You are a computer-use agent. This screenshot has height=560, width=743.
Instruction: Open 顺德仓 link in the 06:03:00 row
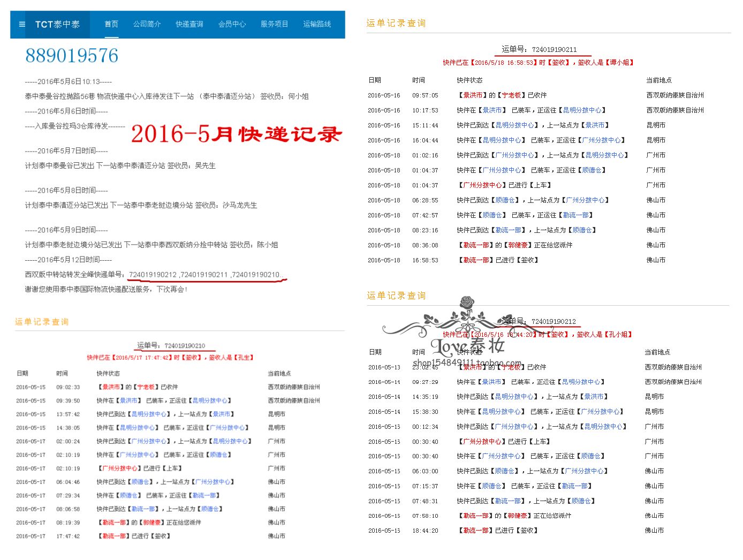click(x=505, y=471)
